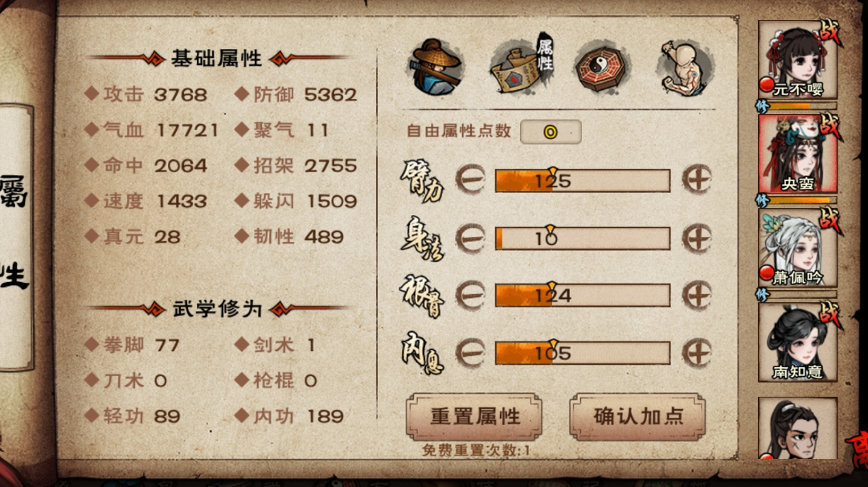Decrease 根骨 with its minus button
868x487 pixels.
[x=470, y=295]
